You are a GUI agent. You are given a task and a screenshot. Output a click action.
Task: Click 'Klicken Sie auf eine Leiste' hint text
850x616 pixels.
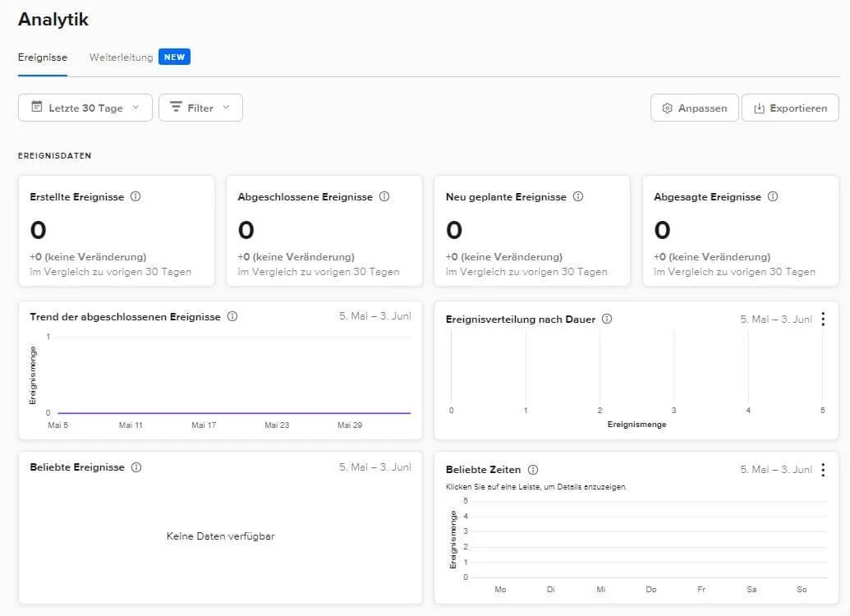pyautogui.click(x=536, y=487)
